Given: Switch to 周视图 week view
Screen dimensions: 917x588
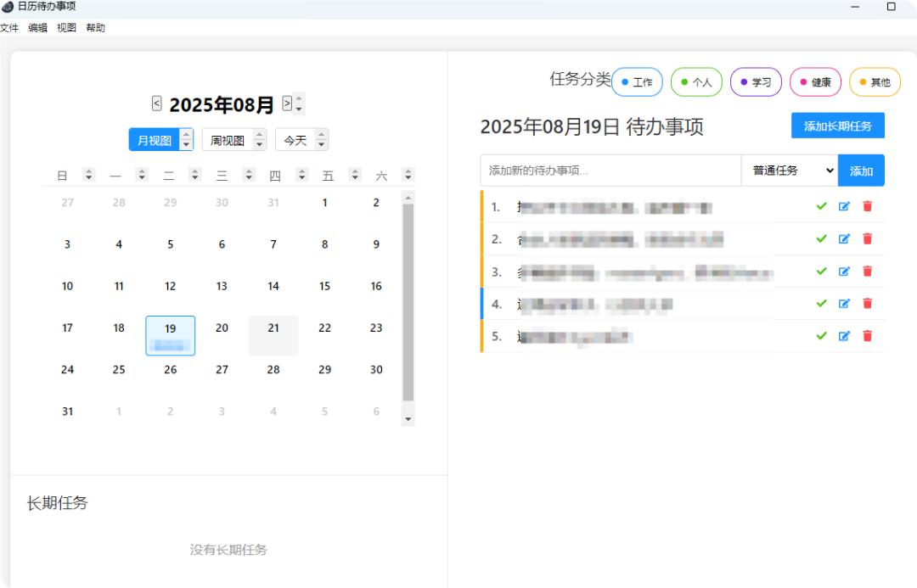Looking at the screenshot, I should 228,140.
